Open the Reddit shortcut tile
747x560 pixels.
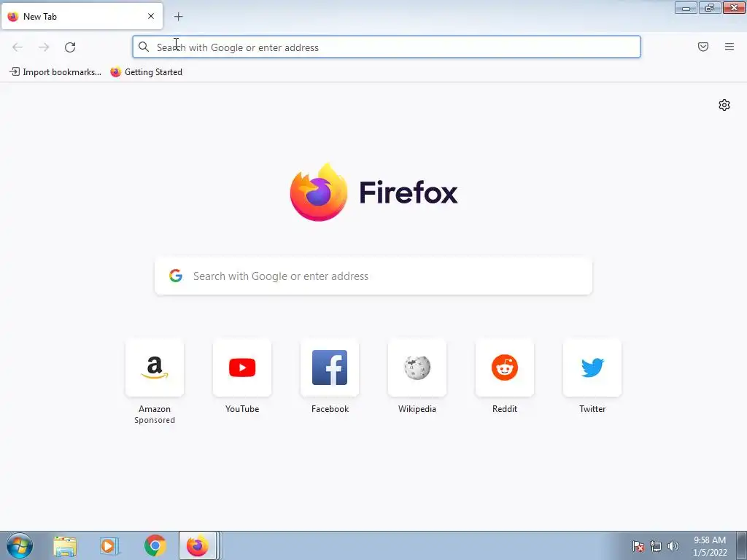tap(505, 367)
